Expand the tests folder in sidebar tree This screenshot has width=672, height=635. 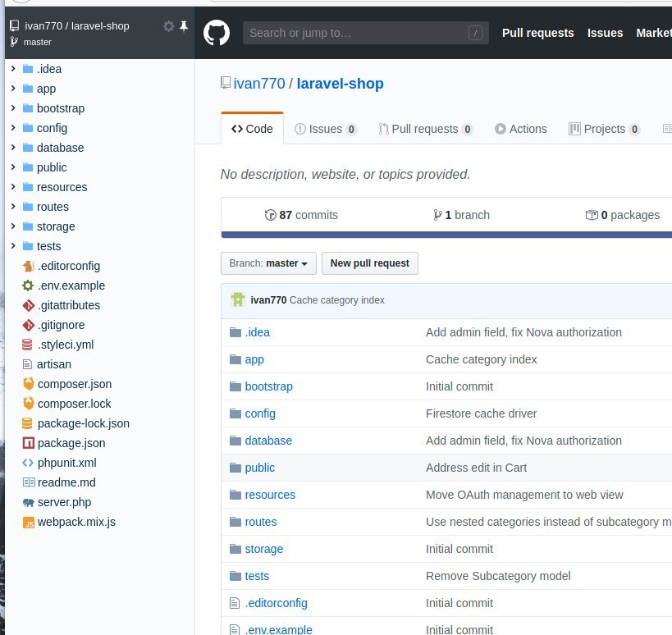[x=13, y=246]
